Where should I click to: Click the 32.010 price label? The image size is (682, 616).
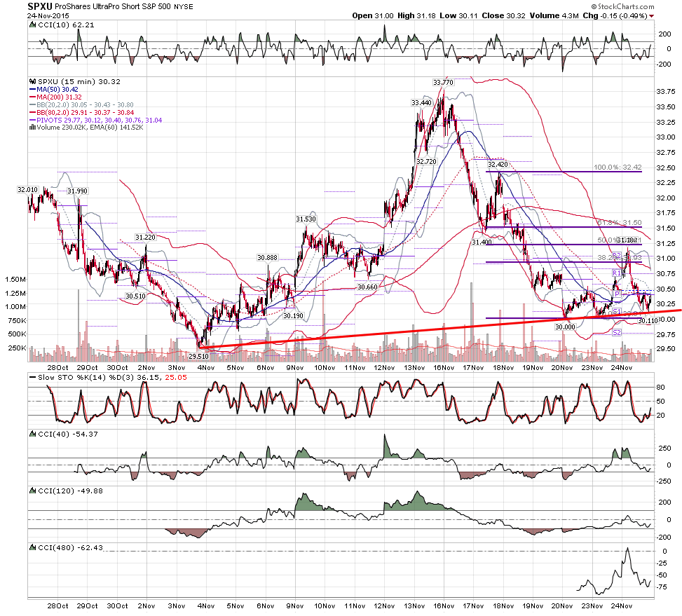point(28,189)
